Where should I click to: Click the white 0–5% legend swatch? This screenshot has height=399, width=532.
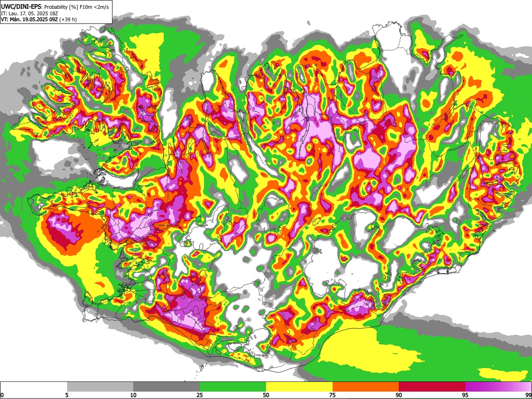34,387
